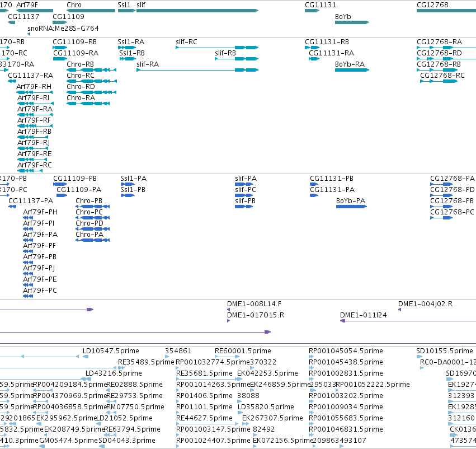Open transcript Arf79F-RE
The width and height of the screenshot is (476, 449).
34,154
